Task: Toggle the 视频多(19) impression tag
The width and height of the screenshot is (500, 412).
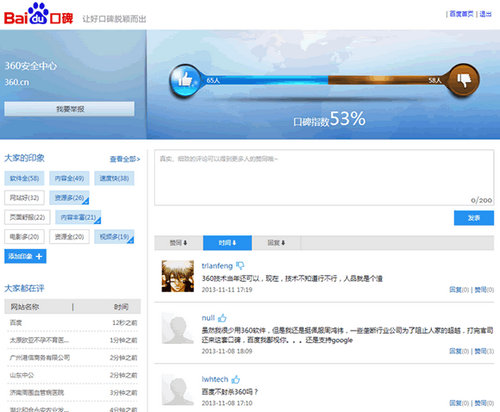Action: 114,237
